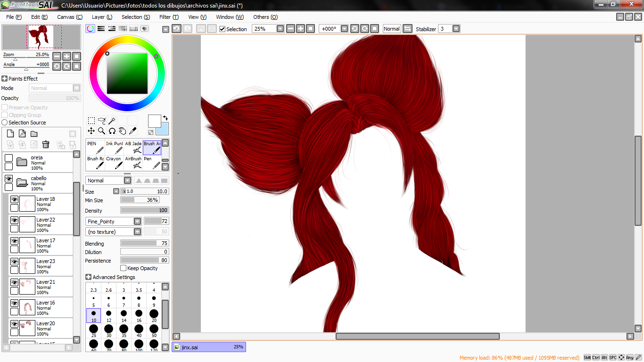Show the color wheel panel

[x=90, y=29]
